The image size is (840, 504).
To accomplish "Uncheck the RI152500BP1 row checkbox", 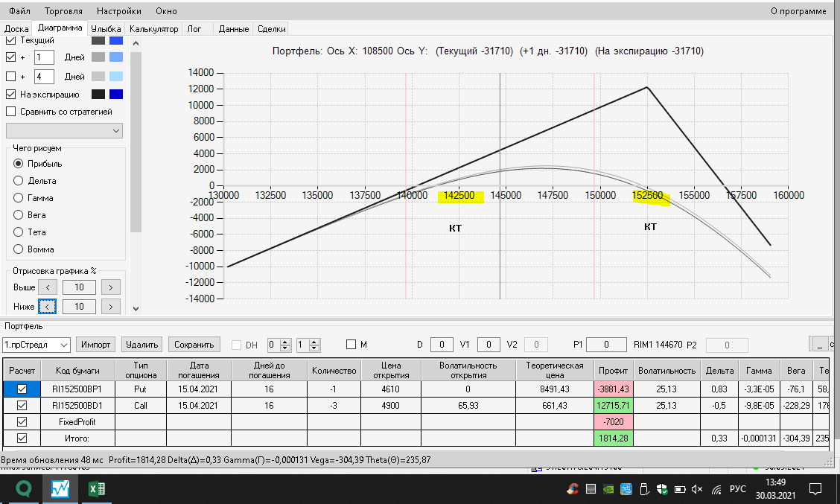I will pyautogui.click(x=22, y=389).
